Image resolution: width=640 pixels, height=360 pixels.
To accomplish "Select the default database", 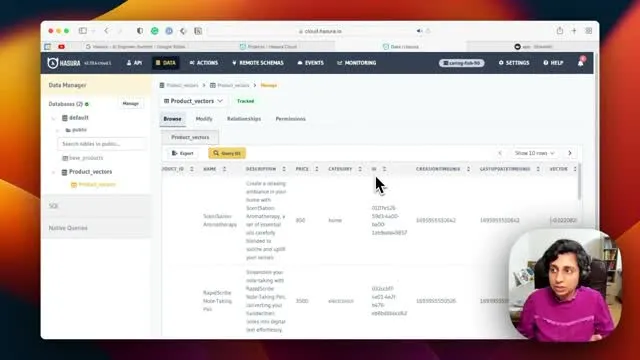I will tap(75, 118).
